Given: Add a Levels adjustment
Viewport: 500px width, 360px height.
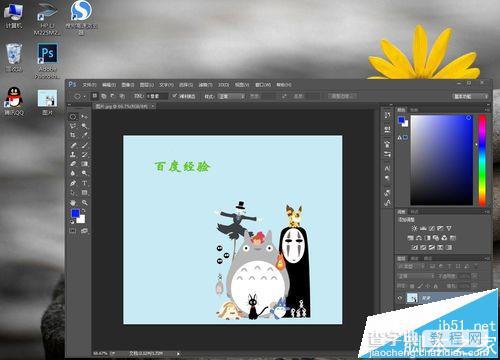Looking at the screenshot, I should [x=423, y=228].
